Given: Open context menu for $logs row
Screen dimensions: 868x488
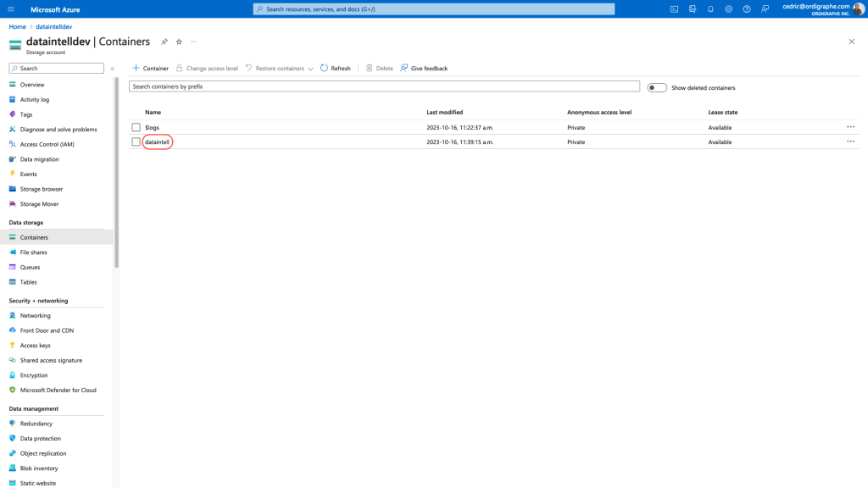Looking at the screenshot, I should 851,127.
